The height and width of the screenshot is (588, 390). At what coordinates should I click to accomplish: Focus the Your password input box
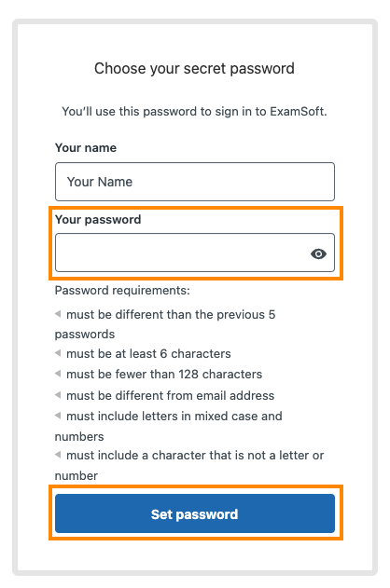point(195,253)
